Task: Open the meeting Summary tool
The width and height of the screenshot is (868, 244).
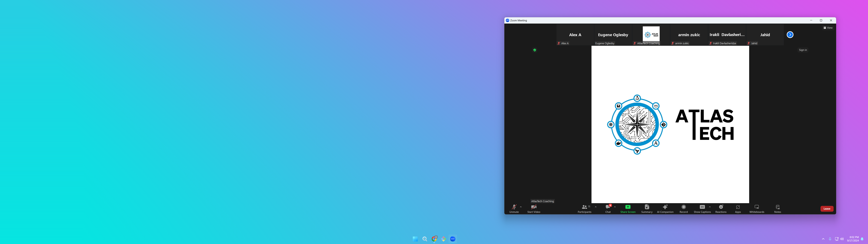Action: (x=647, y=209)
